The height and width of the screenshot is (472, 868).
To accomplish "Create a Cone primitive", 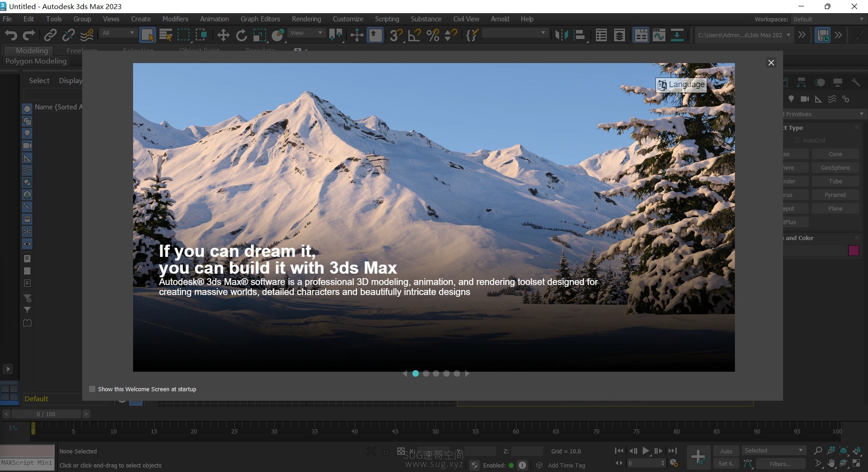I will [835, 154].
